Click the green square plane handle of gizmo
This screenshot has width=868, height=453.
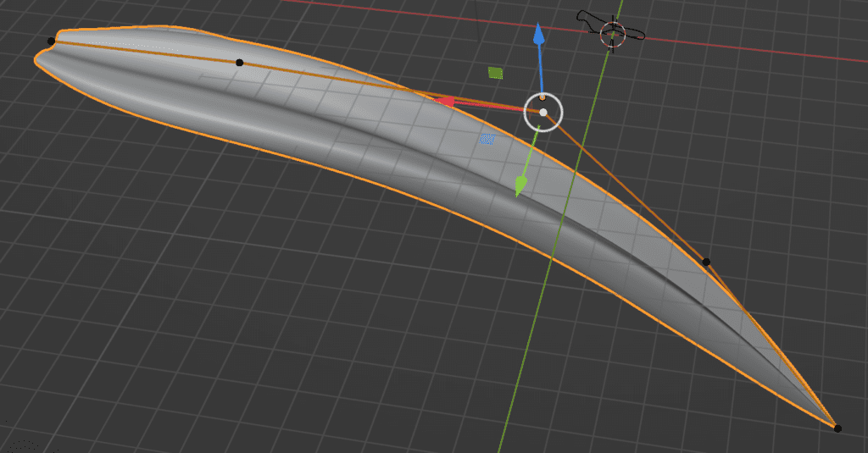(495, 73)
